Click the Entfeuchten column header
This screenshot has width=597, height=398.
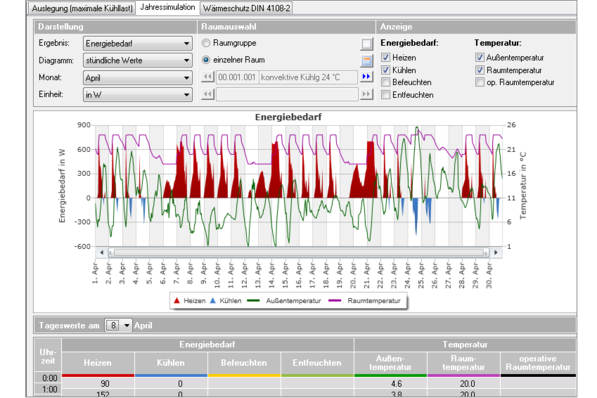coord(317,363)
